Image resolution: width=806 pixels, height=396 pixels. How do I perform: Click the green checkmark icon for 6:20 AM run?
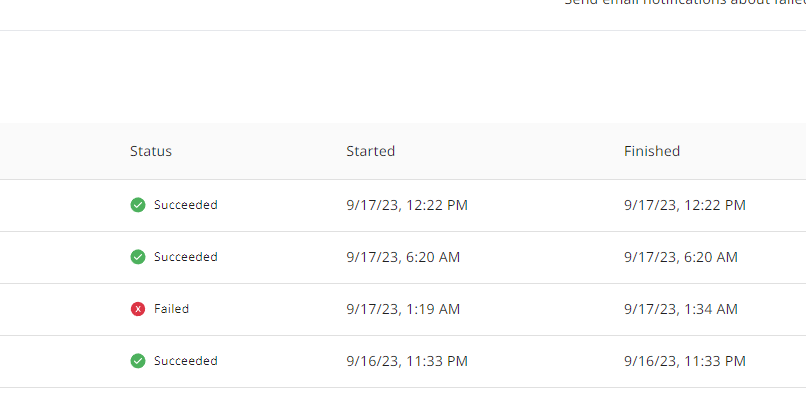point(138,257)
